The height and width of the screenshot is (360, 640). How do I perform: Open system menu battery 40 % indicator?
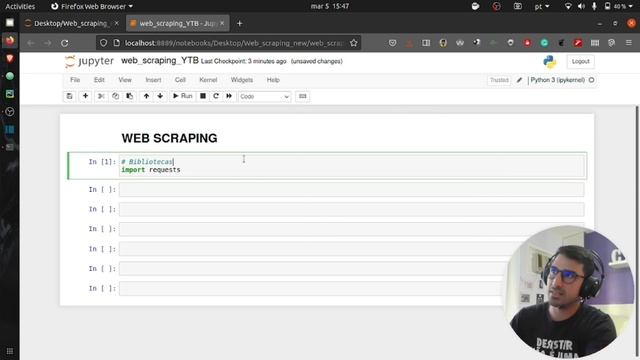click(618, 6)
